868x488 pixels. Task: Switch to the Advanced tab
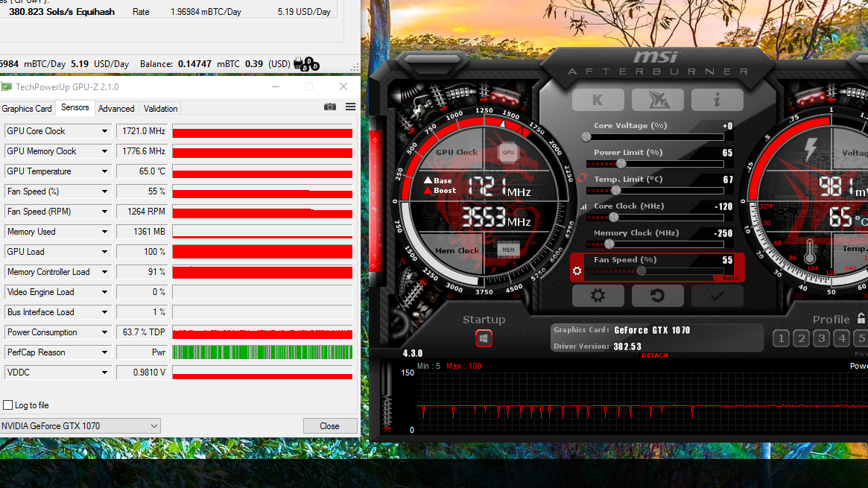(116, 109)
